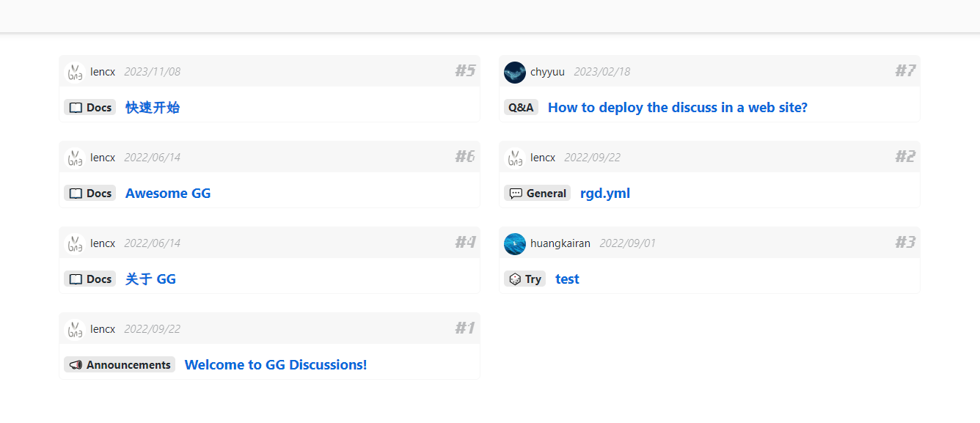Click huangkairan's avatar image
Screen dimensions: 980x423
point(515,243)
